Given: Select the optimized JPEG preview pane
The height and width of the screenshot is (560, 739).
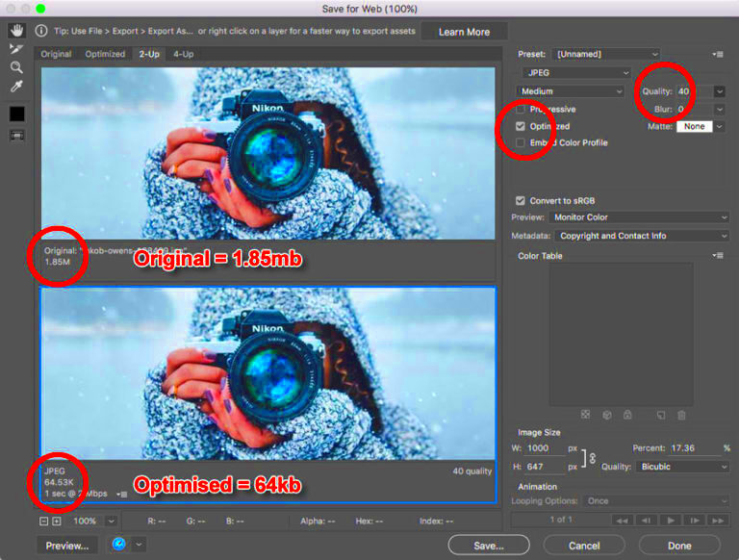Looking at the screenshot, I should (x=268, y=373).
